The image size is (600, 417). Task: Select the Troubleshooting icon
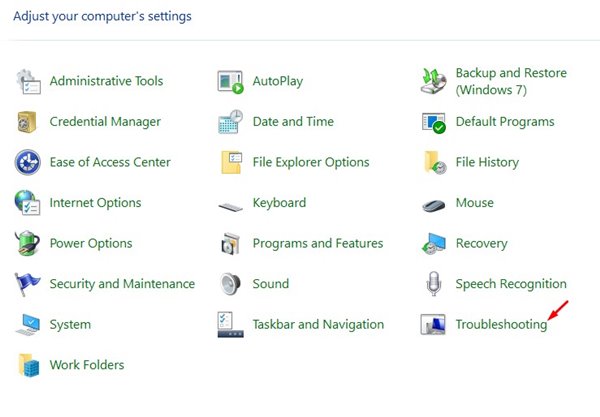434,324
